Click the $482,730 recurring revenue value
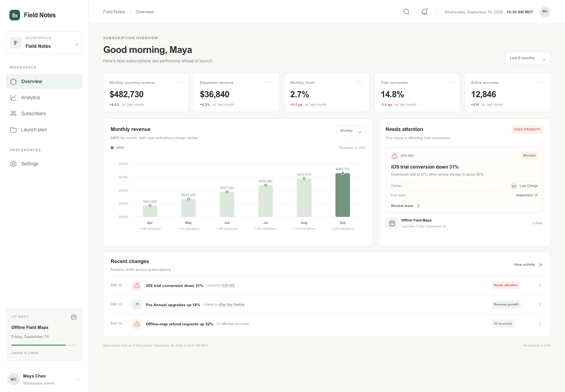This screenshot has width=565, height=392. coord(126,94)
